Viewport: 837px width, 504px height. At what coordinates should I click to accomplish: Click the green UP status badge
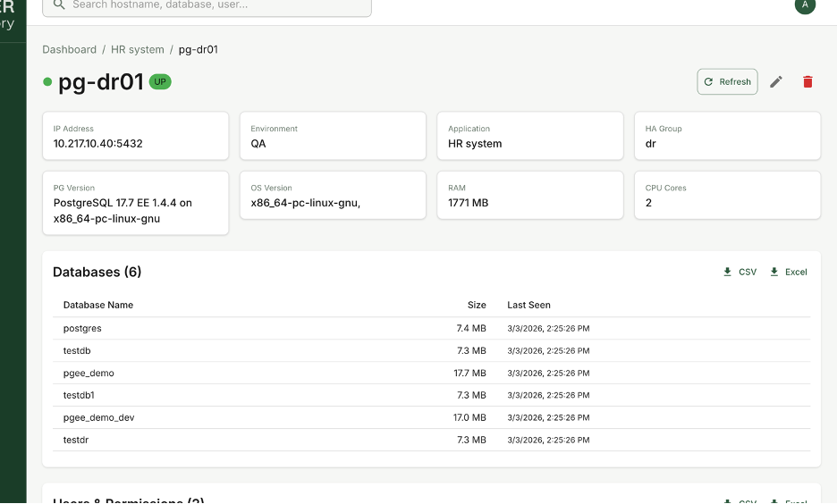coord(160,81)
